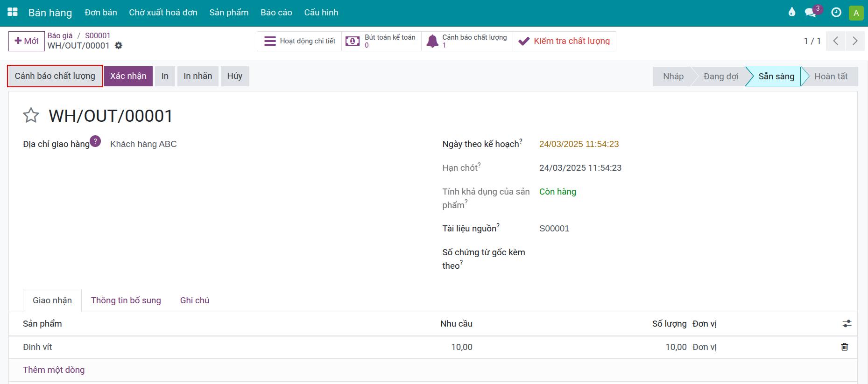Click the gear icon beside WH/OUT/00001
Image resolution: width=868 pixels, height=384 pixels.
pyautogui.click(x=119, y=46)
